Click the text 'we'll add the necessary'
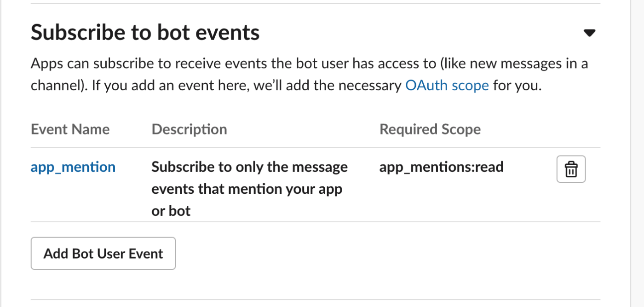 coord(327,86)
